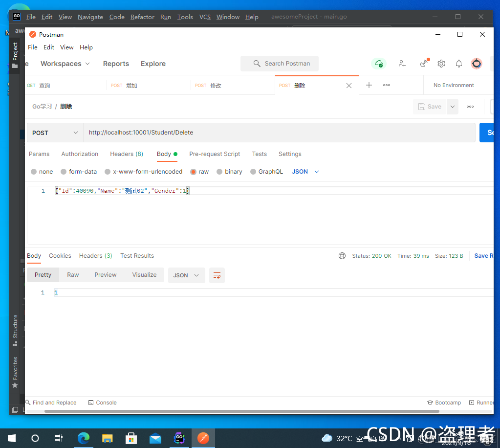
Task: Select x-www-form-urlencoded body type
Action: tap(144, 172)
